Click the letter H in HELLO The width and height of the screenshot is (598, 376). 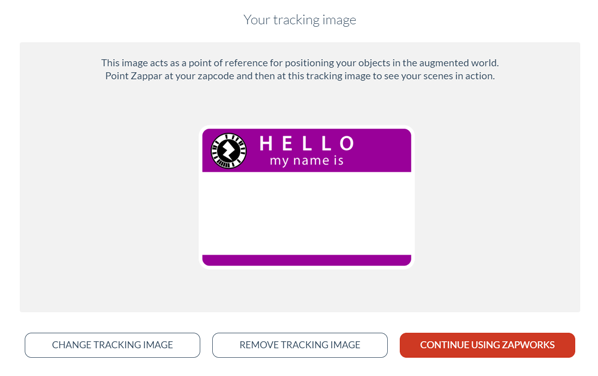pos(266,144)
